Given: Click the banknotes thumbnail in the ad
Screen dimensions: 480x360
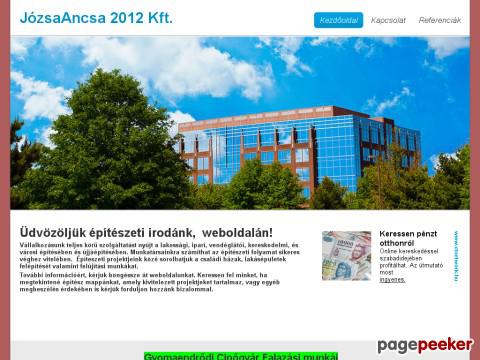Looking at the screenshot, I should pyautogui.click(x=346, y=256).
